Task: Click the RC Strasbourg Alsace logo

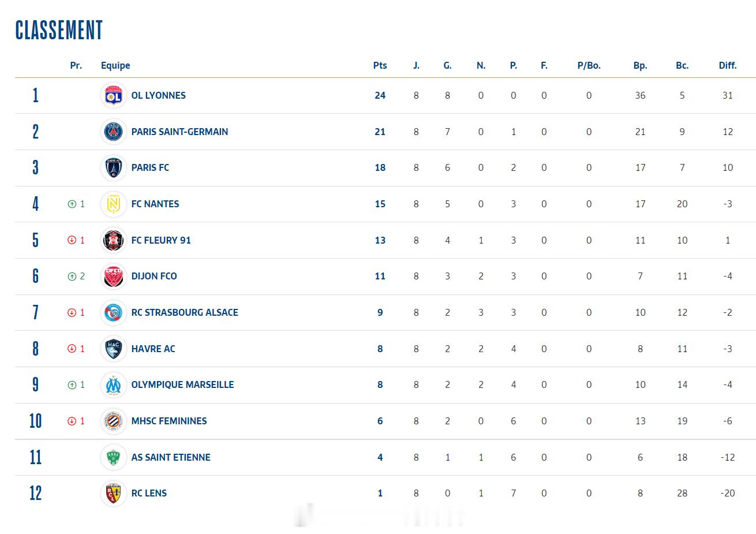Action: 114,312
